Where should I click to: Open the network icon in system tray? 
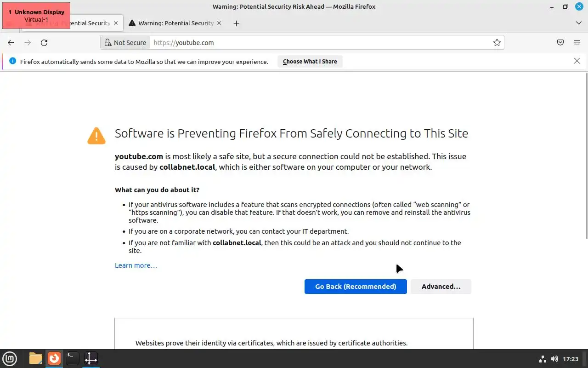coord(543,359)
